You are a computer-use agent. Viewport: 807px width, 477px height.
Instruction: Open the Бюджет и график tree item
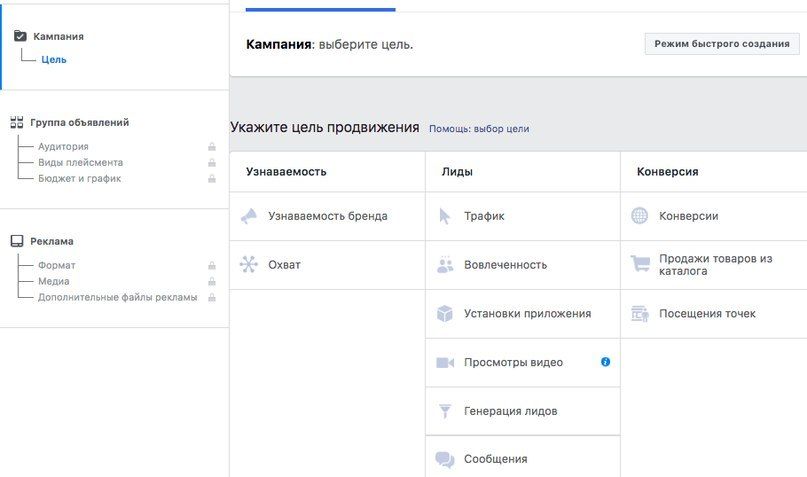[x=79, y=179]
